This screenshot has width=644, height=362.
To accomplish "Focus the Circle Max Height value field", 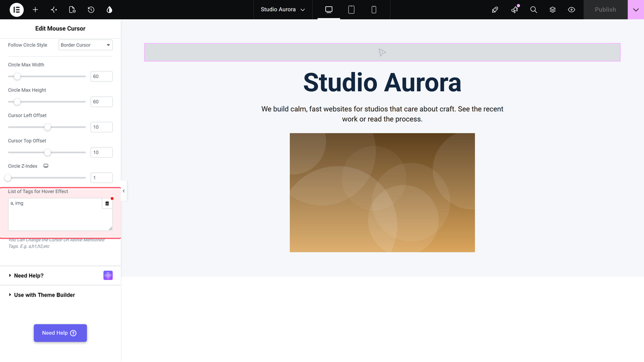I will (x=101, y=102).
